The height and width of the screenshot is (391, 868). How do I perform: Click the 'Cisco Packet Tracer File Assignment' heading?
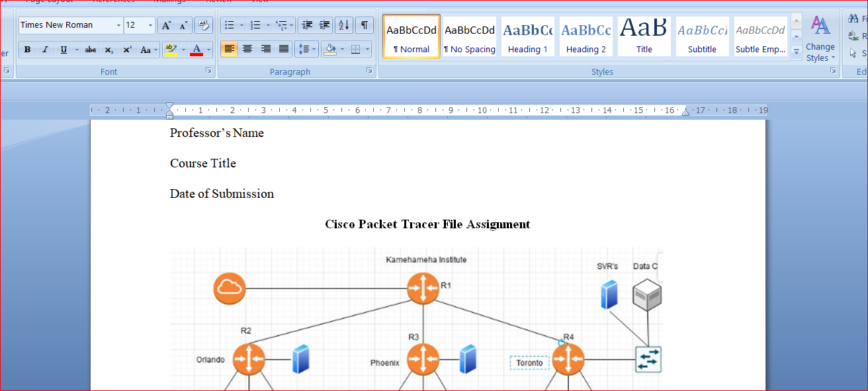pyautogui.click(x=427, y=224)
